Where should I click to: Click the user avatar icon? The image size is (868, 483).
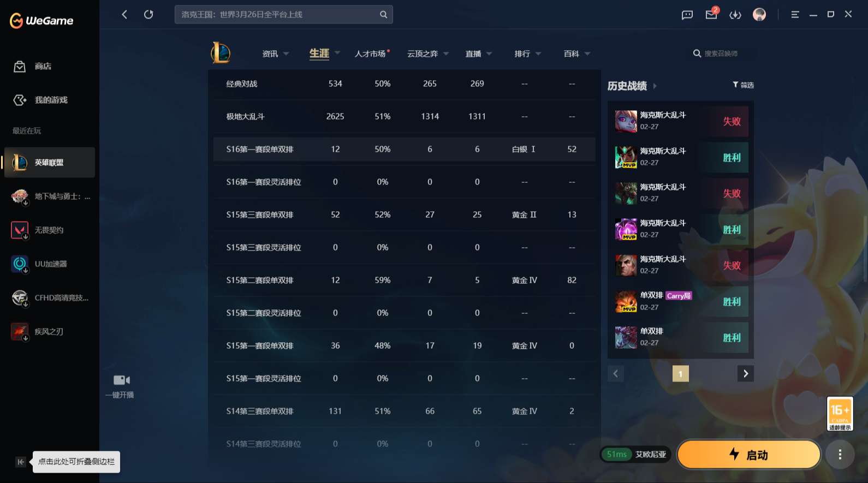point(759,15)
